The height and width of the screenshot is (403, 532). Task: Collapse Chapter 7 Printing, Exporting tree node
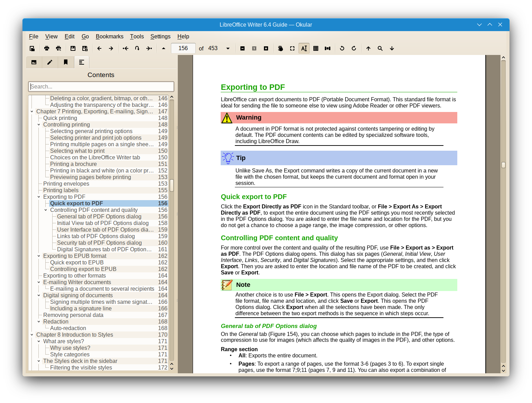click(x=32, y=112)
